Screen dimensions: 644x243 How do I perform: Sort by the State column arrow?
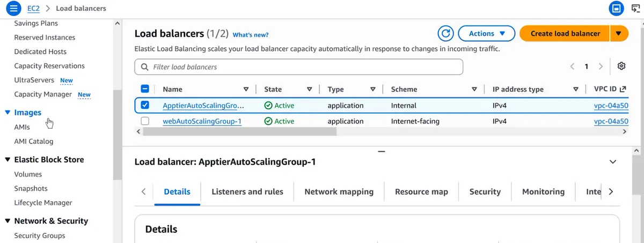(310, 90)
